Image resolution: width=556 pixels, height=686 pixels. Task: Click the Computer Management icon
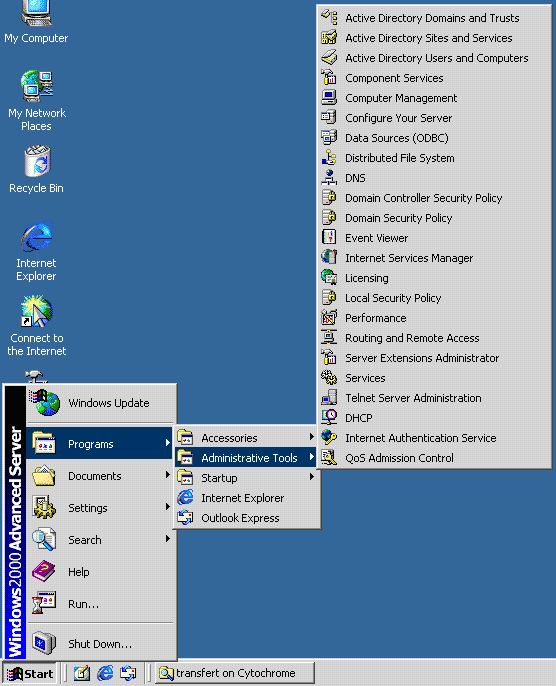(x=329, y=98)
